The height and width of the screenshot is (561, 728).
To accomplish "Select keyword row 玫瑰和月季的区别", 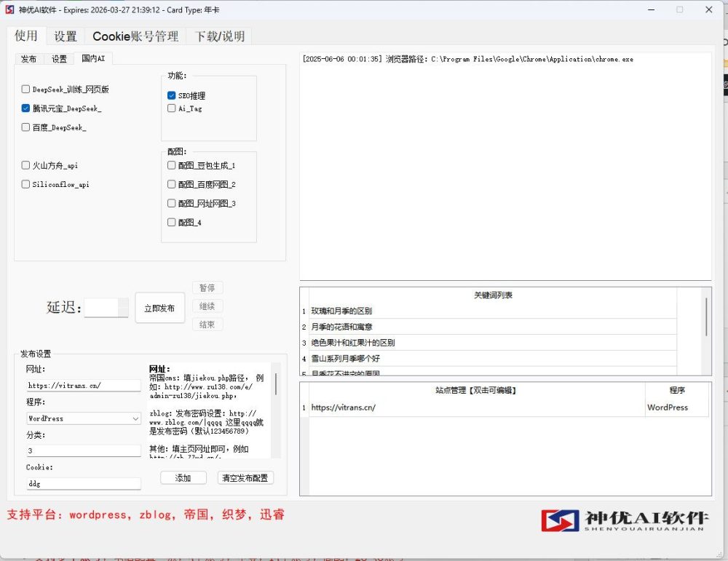I will 493,311.
